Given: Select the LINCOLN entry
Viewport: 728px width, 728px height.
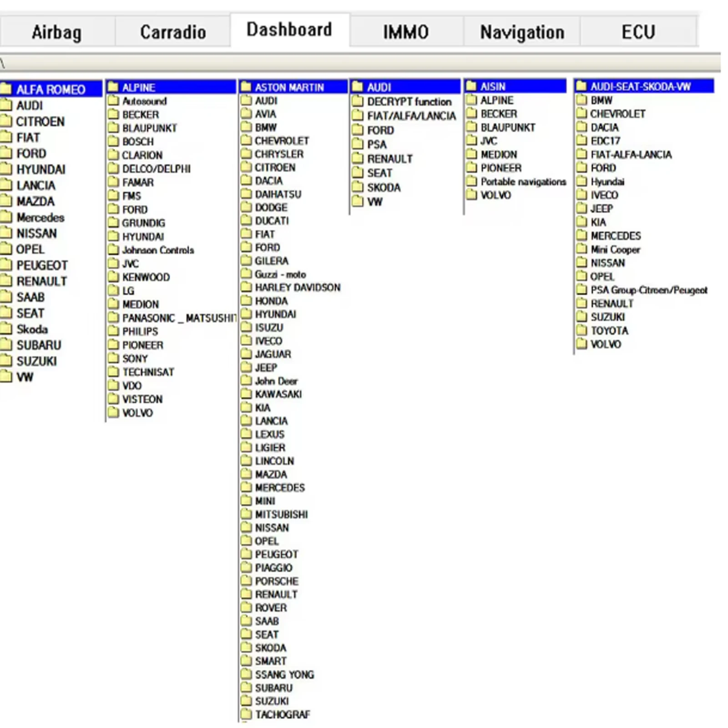Looking at the screenshot, I should (274, 461).
